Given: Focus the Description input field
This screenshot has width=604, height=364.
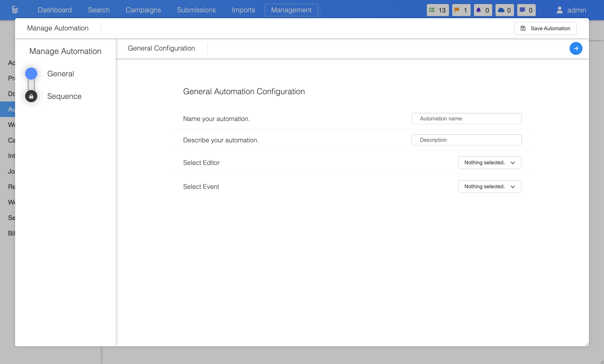Looking at the screenshot, I should [466, 140].
